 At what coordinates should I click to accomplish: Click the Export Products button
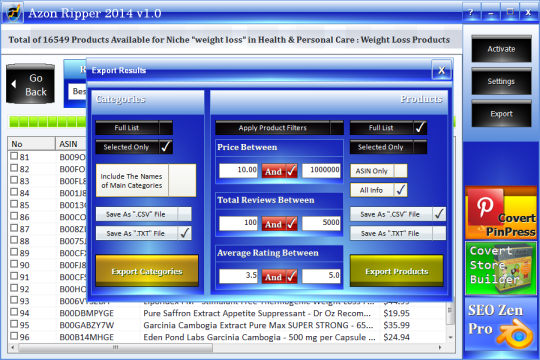397,271
